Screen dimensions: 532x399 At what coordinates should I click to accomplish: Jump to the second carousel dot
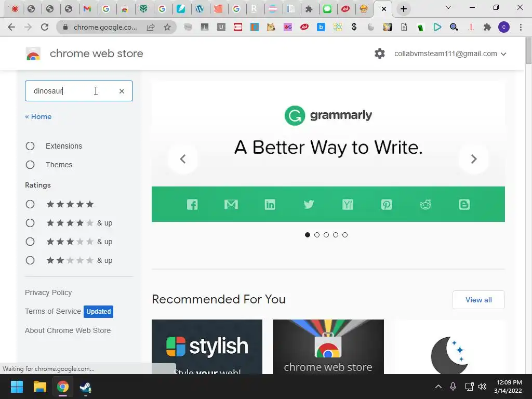tap(317, 235)
